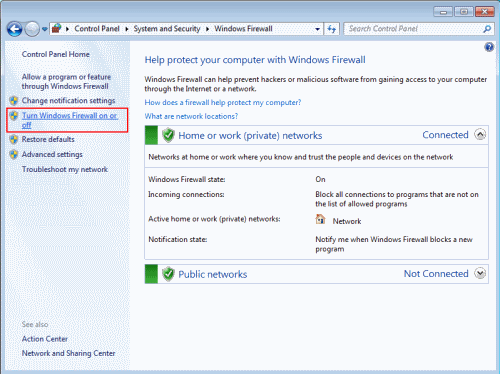This screenshot has height=374, width=500.
Task: Maximize the Windows Firewall window
Action: tap(463, 12)
